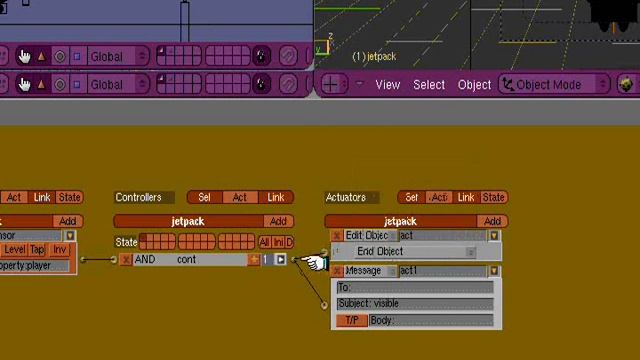Delete the Message actuator with X

[337, 271]
